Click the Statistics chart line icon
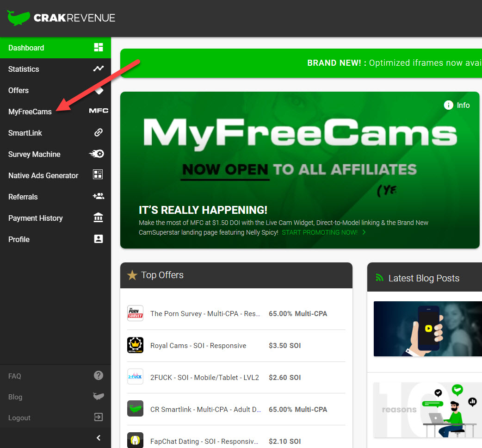Screen dimensions: 482x448 (98, 69)
